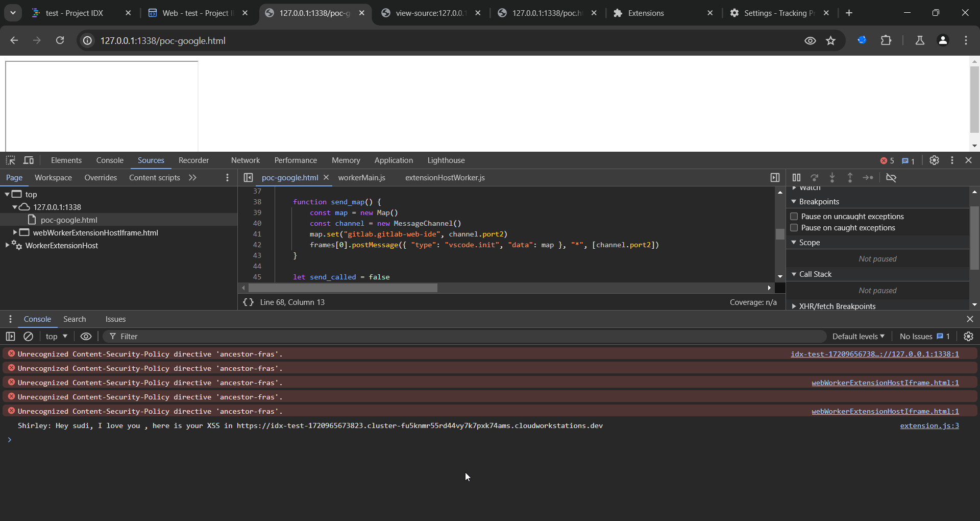
Task: Reload the page
Action: point(60,40)
